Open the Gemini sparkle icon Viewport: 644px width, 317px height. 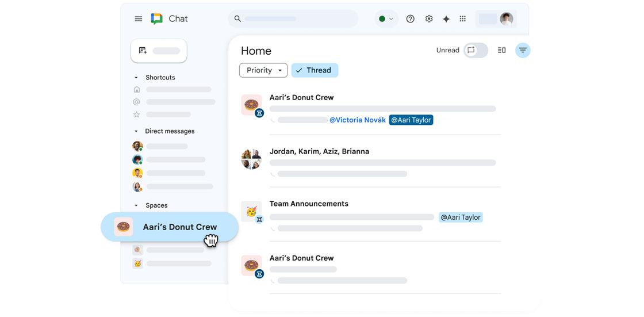click(x=446, y=19)
